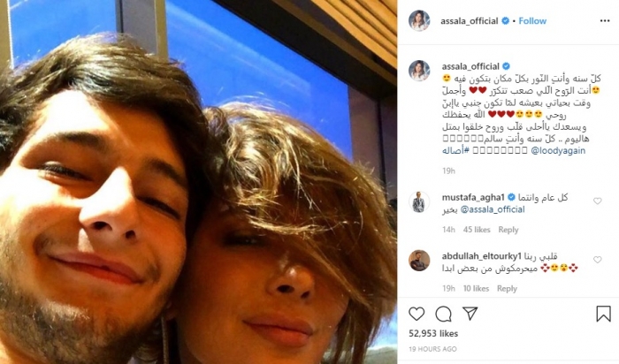Open the comment bubble icon
Screen dimensions: 619x364
coord(443,314)
